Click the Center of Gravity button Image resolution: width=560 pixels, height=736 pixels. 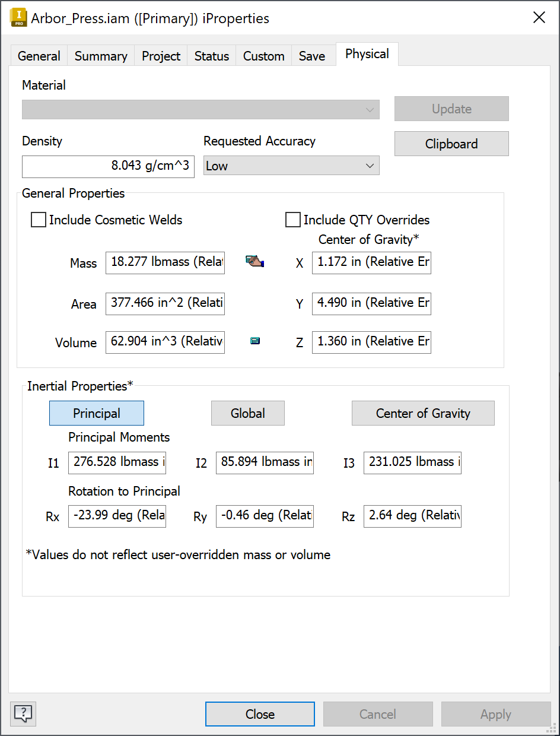point(423,413)
